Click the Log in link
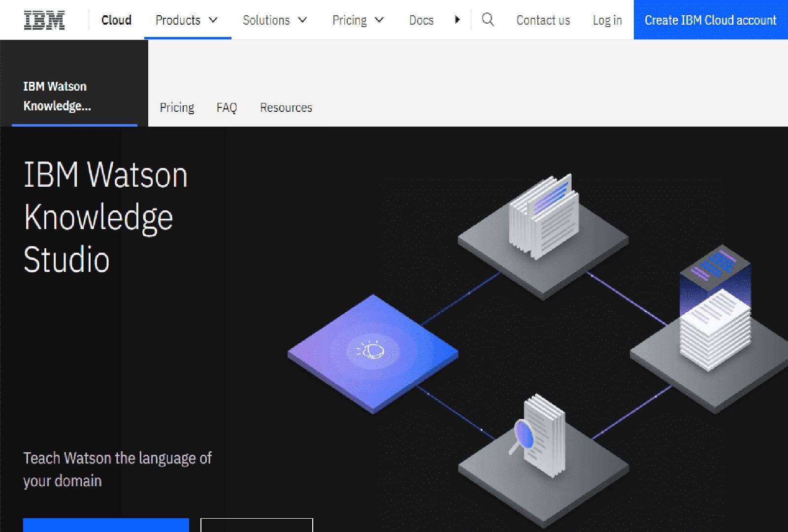The width and height of the screenshot is (788, 532). tap(607, 20)
